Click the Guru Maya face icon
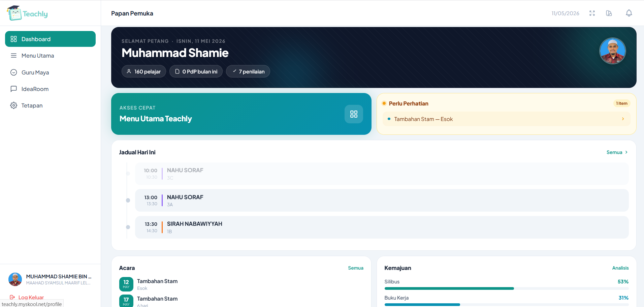 13,72
